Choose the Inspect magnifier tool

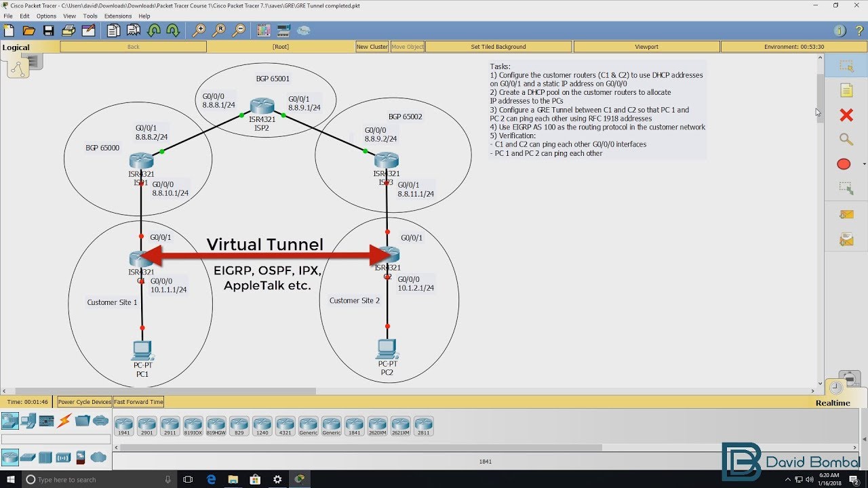click(846, 140)
